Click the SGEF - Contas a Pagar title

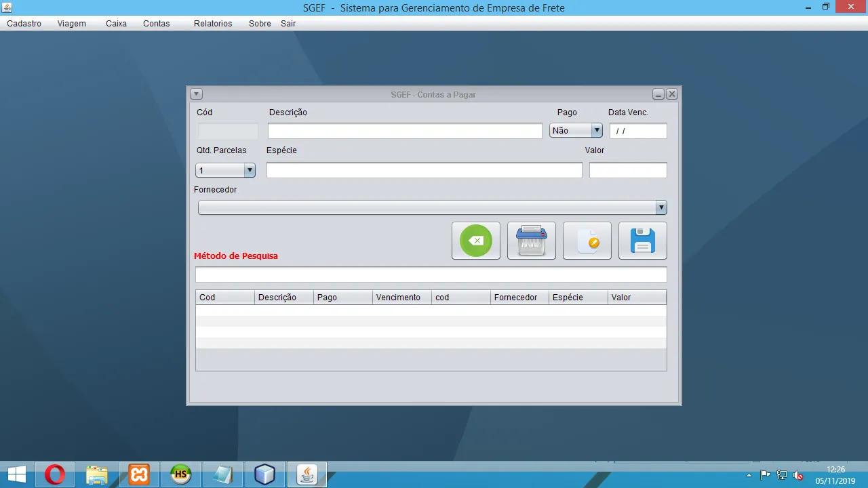[x=433, y=95]
